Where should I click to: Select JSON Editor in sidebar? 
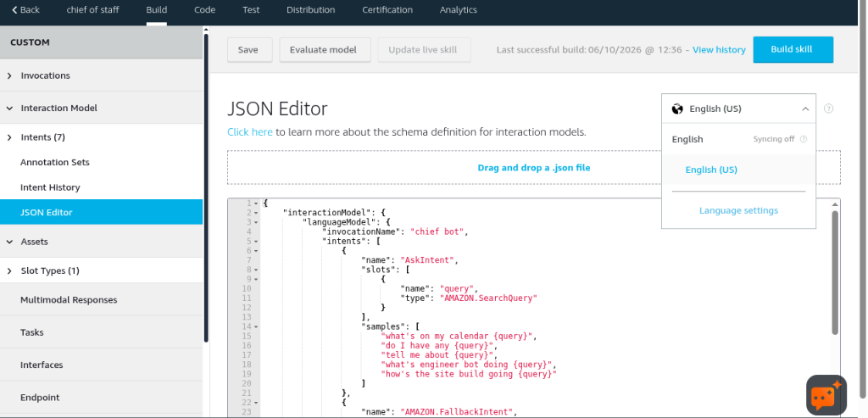[102, 212]
